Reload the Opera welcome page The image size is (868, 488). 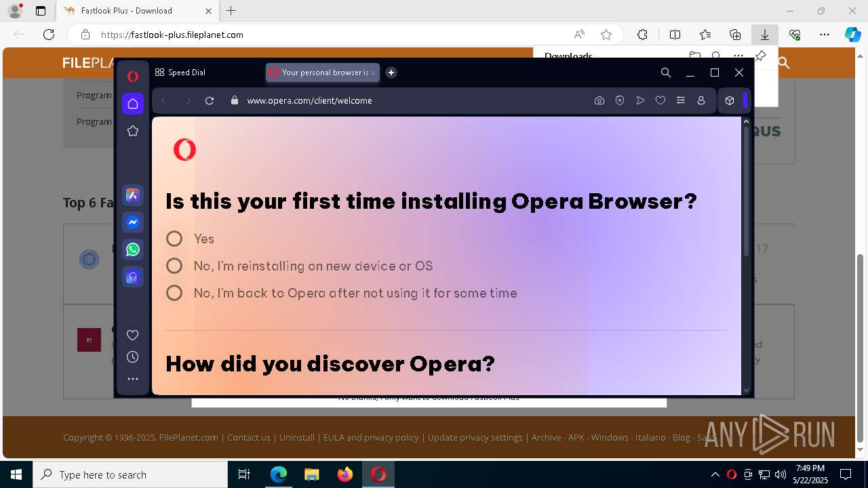[x=210, y=100]
